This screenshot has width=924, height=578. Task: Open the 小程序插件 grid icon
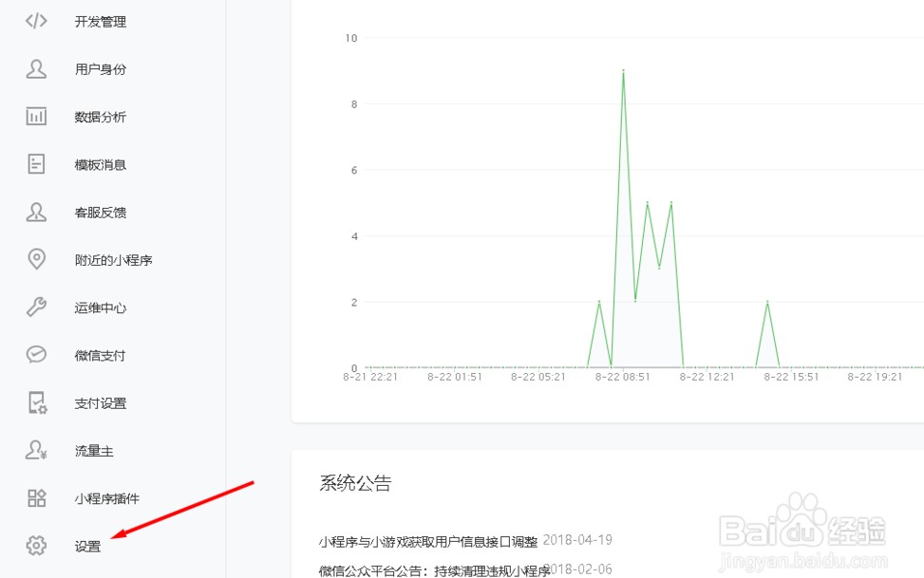coord(36,497)
